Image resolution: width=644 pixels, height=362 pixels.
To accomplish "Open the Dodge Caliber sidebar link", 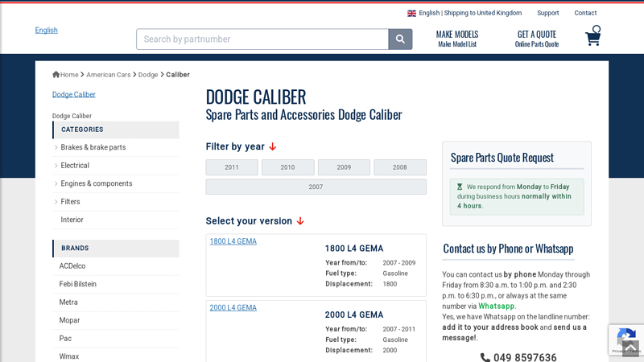I will [74, 94].
